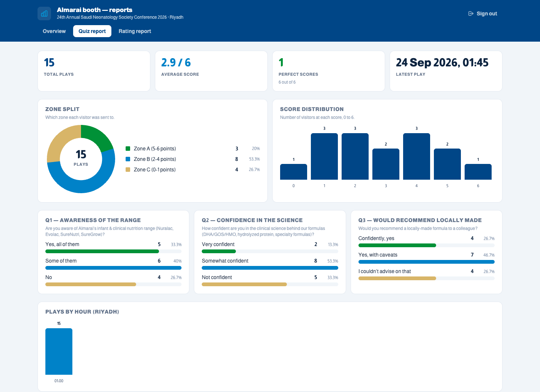The height and width of the screenshot is (392, 540).
Task: Click the Sign out link
Action: pyautogui.click(x=483, y=14)
